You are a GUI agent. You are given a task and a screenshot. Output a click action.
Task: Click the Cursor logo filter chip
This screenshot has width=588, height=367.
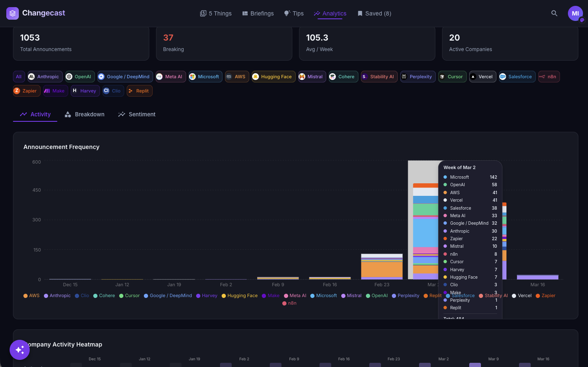452,77
